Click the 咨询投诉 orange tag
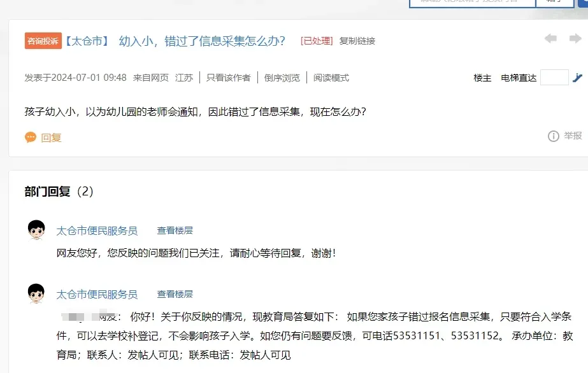This screenshot has height=373, width=588. [x=43, y=41]
